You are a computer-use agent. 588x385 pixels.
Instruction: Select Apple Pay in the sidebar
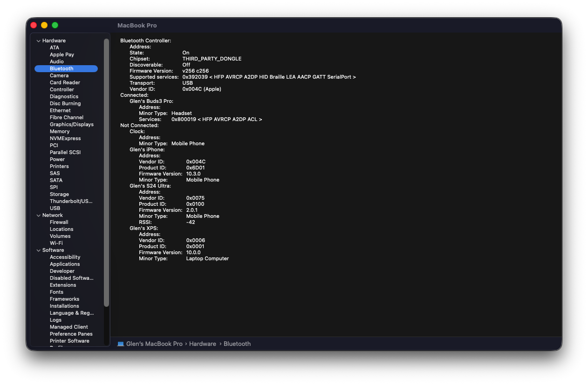click(x=62, y=54)
